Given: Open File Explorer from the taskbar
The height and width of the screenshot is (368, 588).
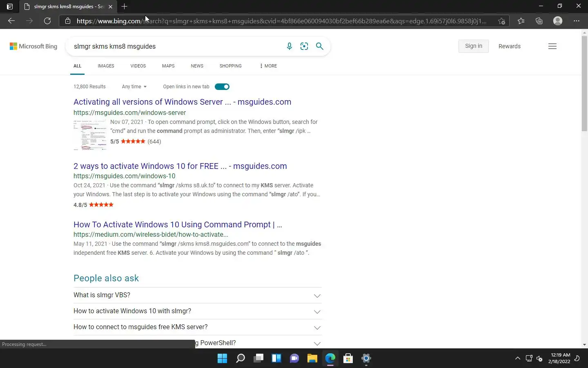Looking at the screenshot, I should 312,359.
